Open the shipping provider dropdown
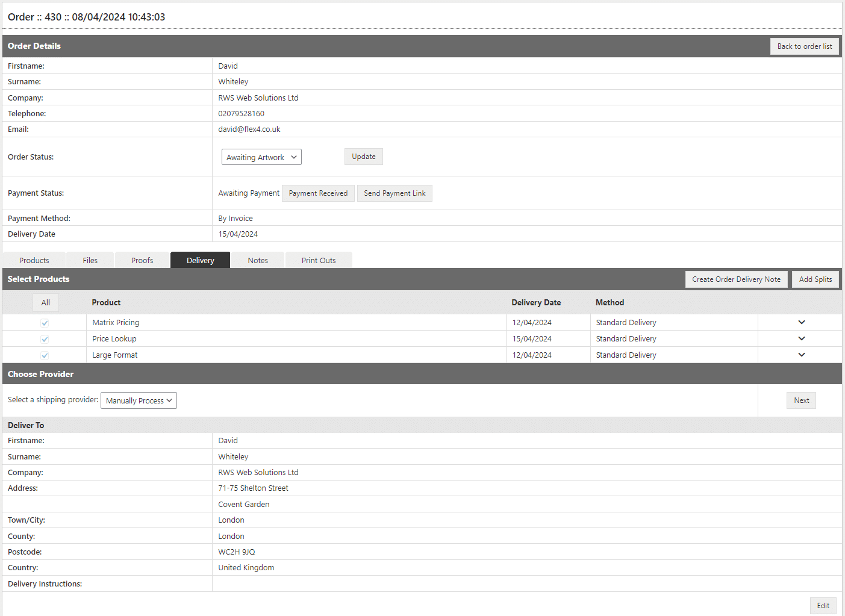The image size is (845, 616). coord(139,400)
